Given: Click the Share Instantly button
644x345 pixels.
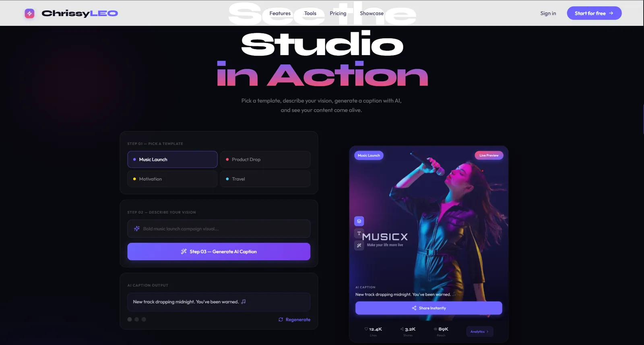Looking at the screenshot, I should point(429,308).
